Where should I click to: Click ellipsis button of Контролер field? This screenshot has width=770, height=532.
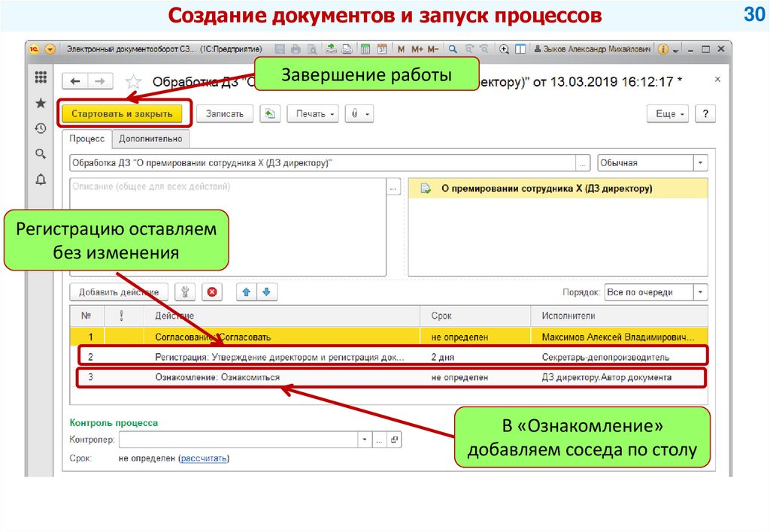coord(379,440)
